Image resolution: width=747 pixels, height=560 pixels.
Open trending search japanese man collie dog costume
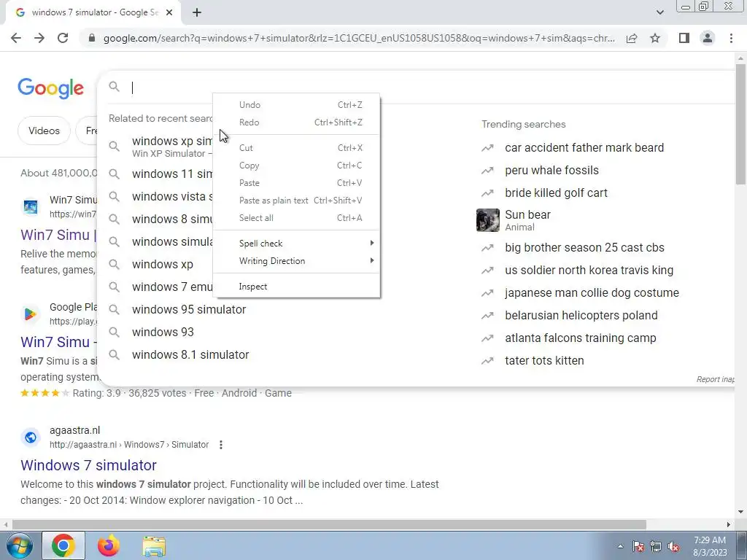tap(592, 293)
